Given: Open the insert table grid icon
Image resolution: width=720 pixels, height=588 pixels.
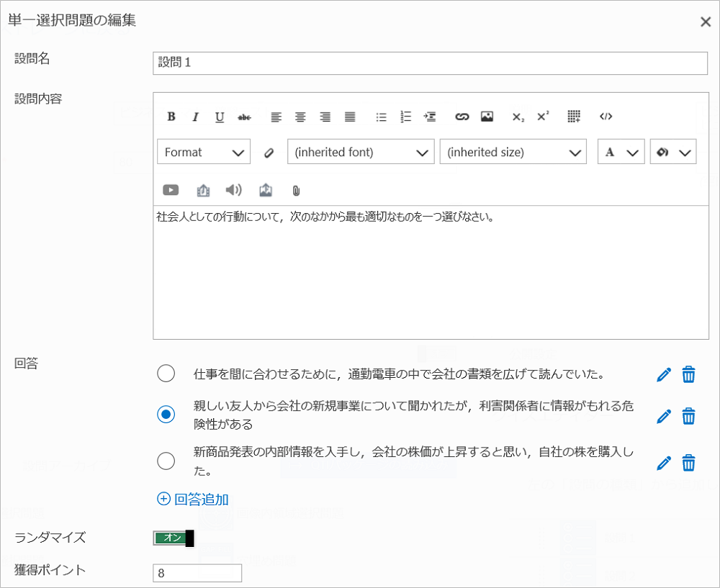Looking at the screenshot, I should pos(574,117).
